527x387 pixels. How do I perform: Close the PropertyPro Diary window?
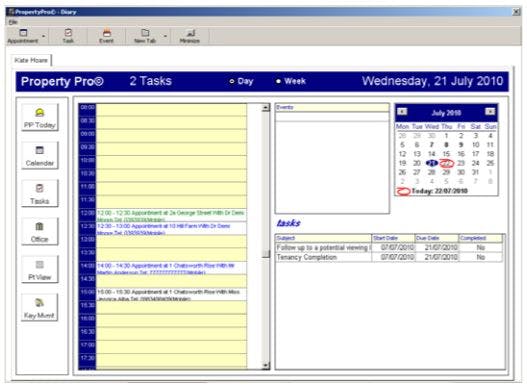coord(516,12)
